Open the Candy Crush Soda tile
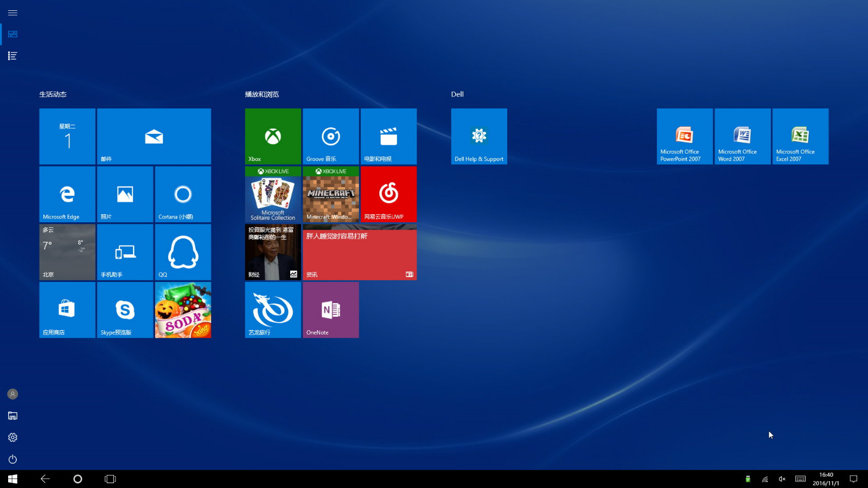Image resolution: width=868 pixels, height=488 pixels. tap(183, 310)
